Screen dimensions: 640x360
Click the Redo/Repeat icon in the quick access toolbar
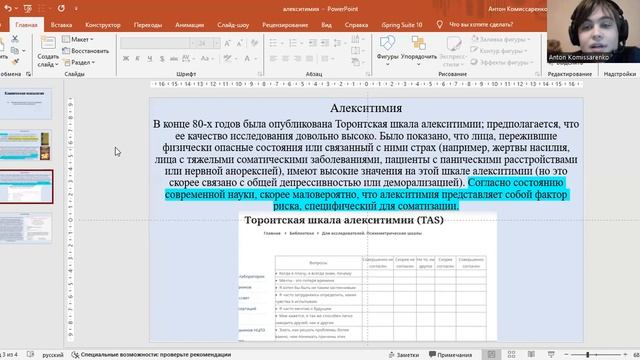tap(61, 8)
